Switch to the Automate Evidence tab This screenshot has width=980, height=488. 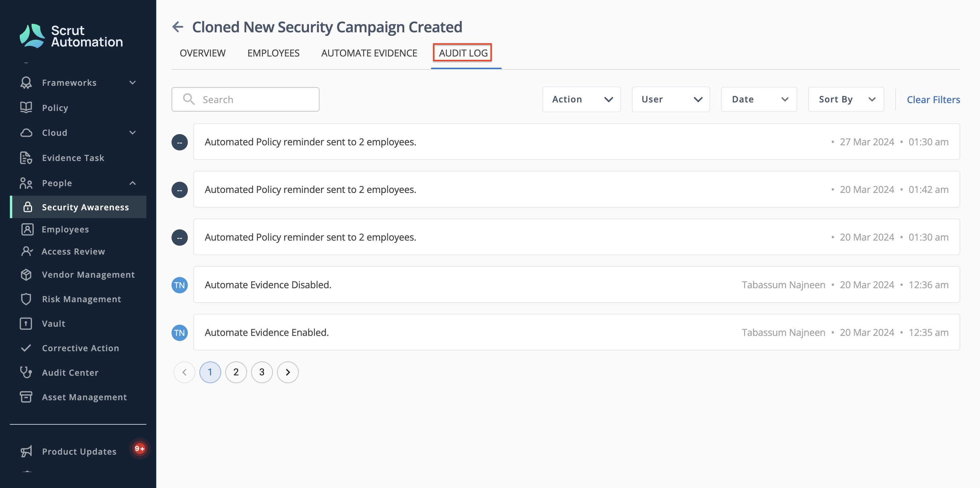tap(369, 53)
